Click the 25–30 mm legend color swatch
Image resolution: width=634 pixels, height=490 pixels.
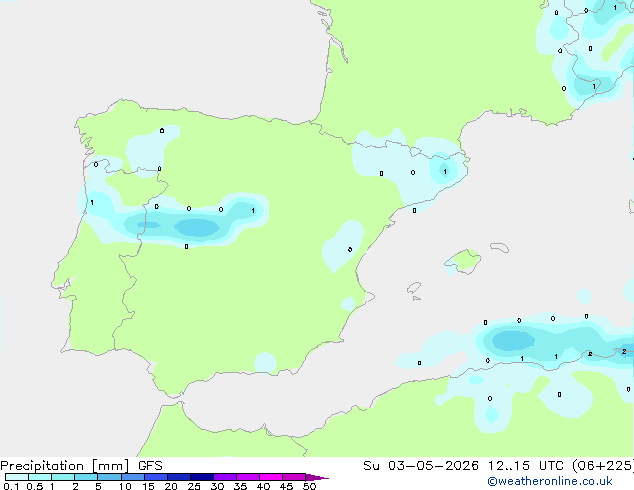click(202, 477)
